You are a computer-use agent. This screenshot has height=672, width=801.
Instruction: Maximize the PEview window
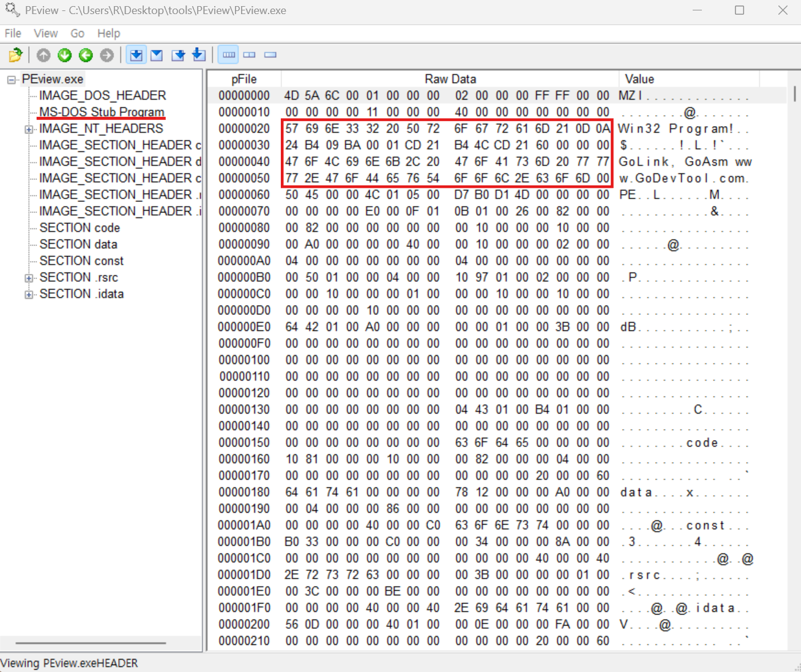pos(739,10)
